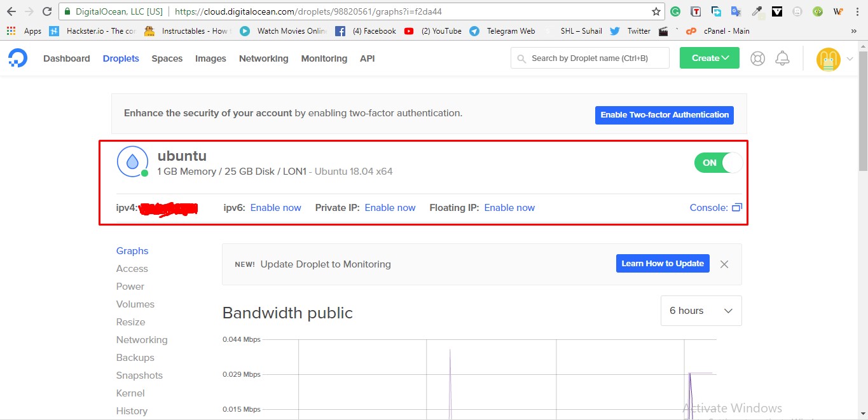Screen dimensions: 868x420
Task: Open the Hackster.io bookmark
Action: tap(92, 31)
